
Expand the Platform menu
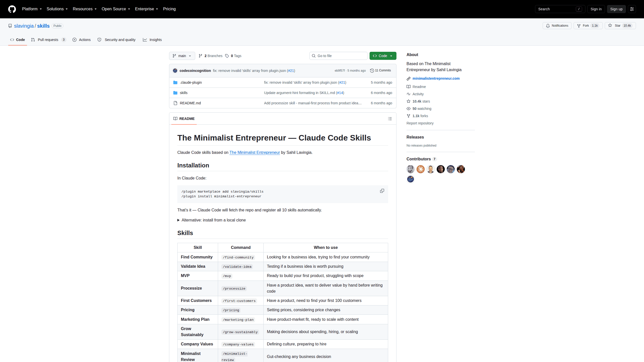click(32, 9)
